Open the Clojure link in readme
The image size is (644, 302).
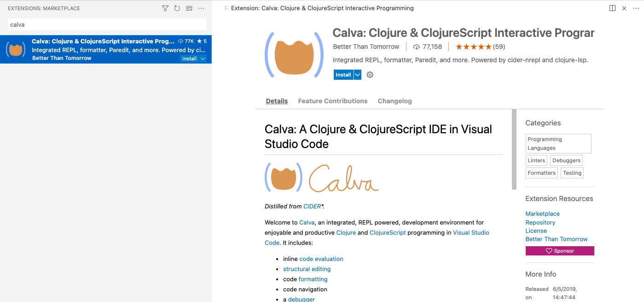pyautogui.click(x=346, y=232)
